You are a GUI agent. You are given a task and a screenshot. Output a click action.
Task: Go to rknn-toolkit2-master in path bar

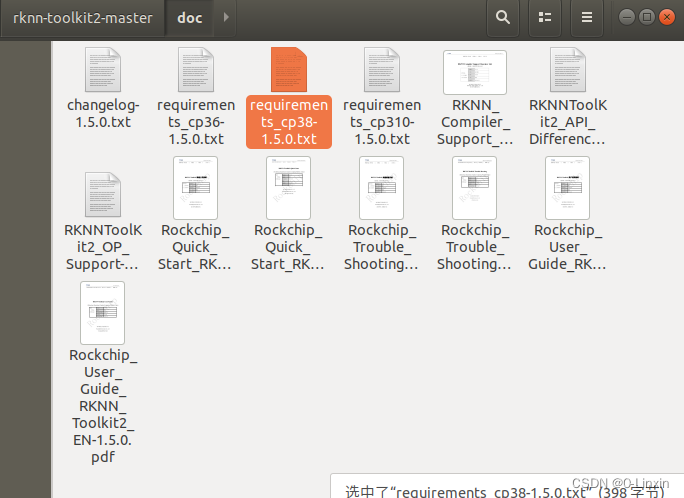pos(82,18)
